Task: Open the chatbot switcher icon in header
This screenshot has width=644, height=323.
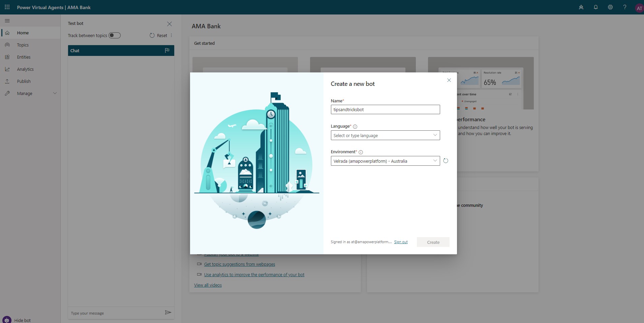Action: [581, 7]
